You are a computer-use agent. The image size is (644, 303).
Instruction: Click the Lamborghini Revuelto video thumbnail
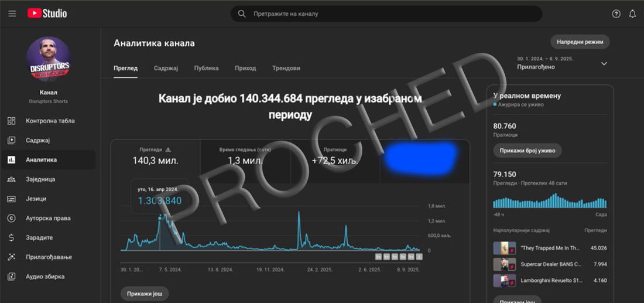coord(504,280)
